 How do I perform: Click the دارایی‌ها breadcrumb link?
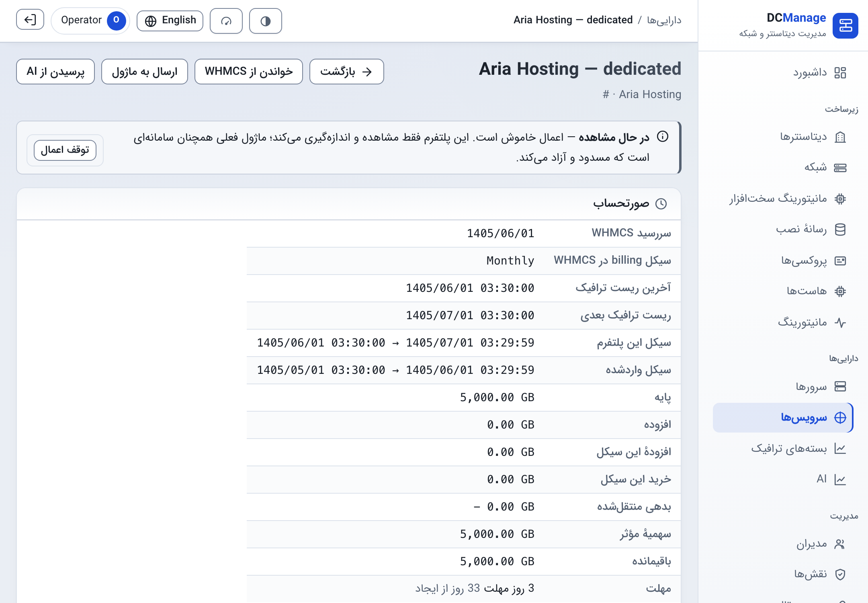[664, 20]
